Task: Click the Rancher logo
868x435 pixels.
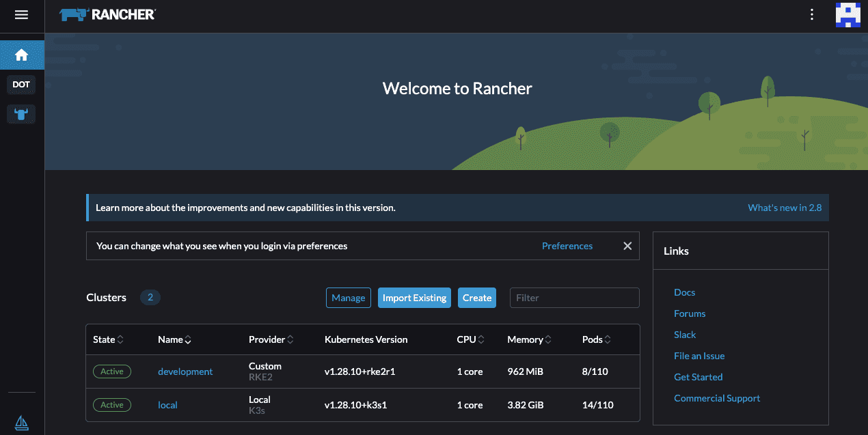Action: pyautogui.click(x=107, y=14)
